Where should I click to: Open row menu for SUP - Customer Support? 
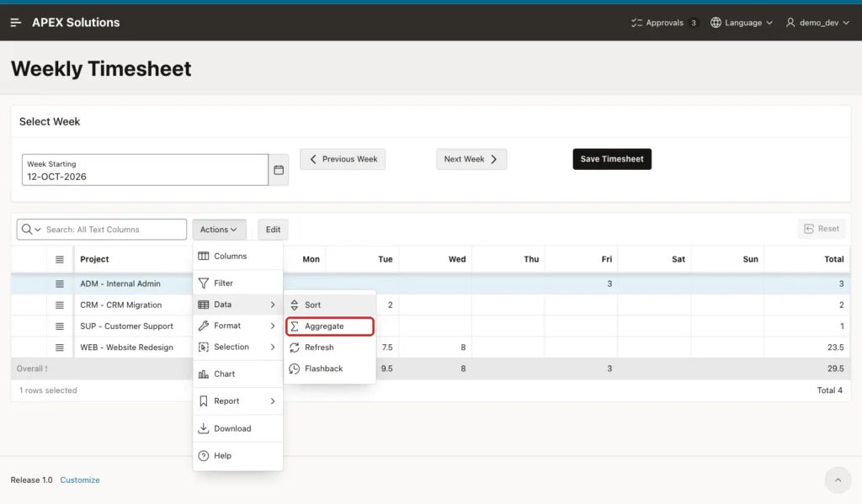(x=60, y=326)
